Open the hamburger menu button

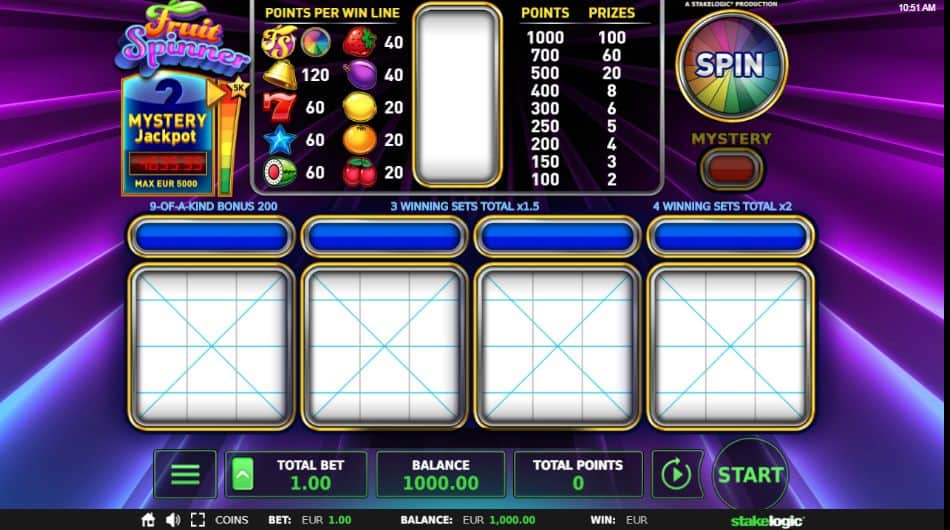(x=185, y=474)
